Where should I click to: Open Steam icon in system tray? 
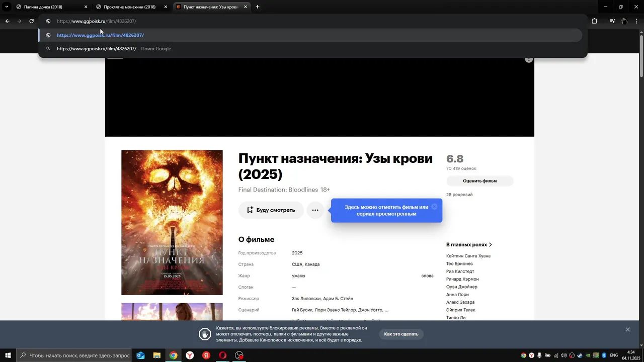[580, 355]
